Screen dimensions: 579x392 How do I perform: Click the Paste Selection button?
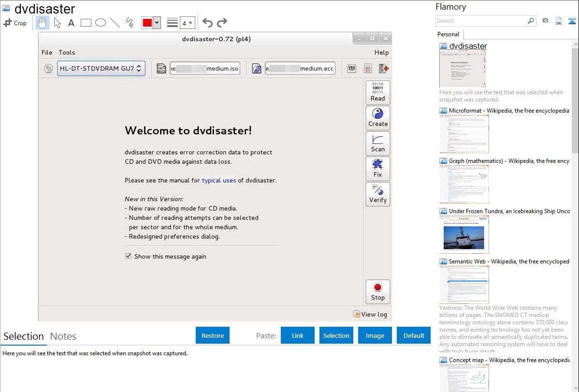click(x=336, y=335)
